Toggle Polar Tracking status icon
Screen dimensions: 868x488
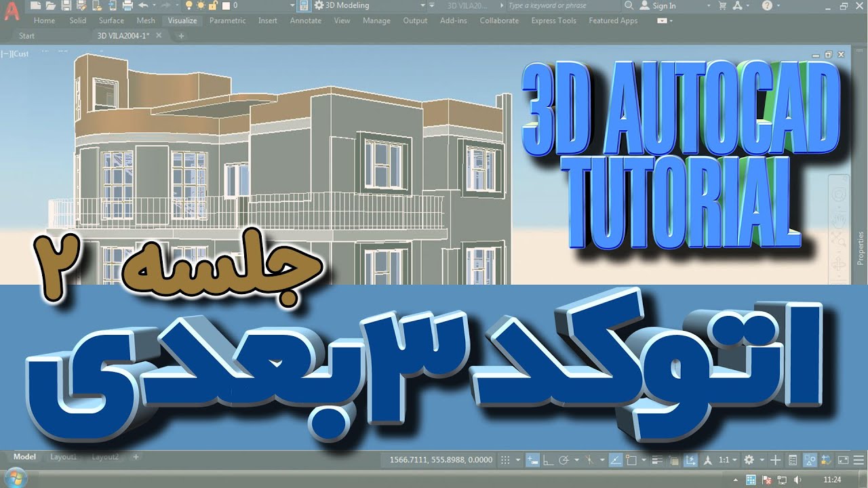coord(564,460)
